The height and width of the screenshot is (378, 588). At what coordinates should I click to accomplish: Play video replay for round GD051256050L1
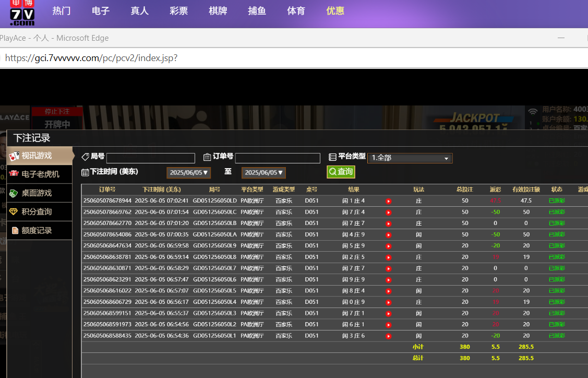point(388,336)
